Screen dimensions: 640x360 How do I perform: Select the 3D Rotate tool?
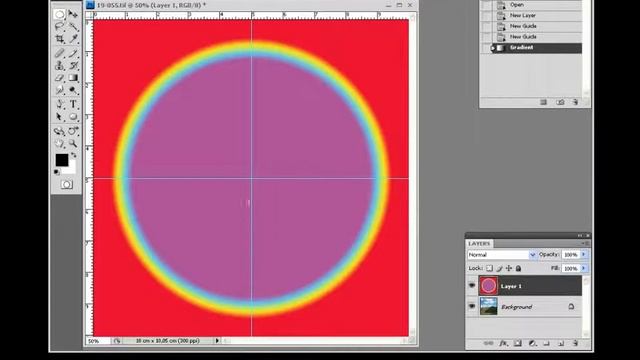coord(60,131)
